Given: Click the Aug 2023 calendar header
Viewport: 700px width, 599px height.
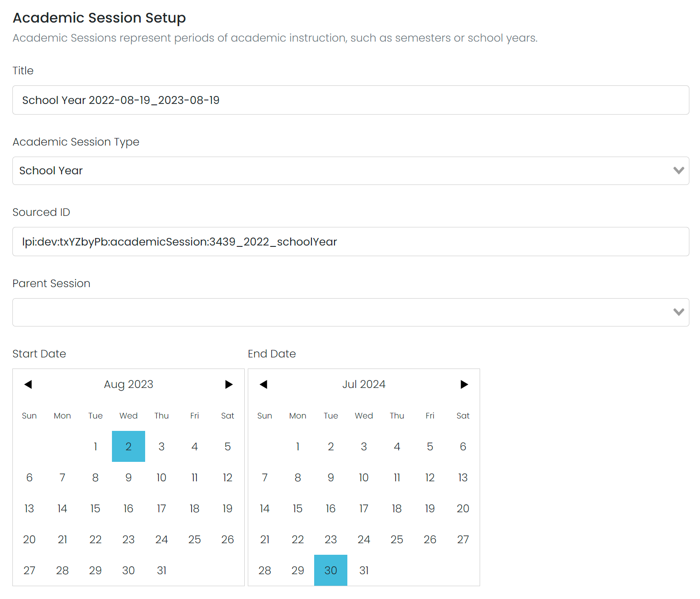Looking at the screenshot, I should coord(128,384).
